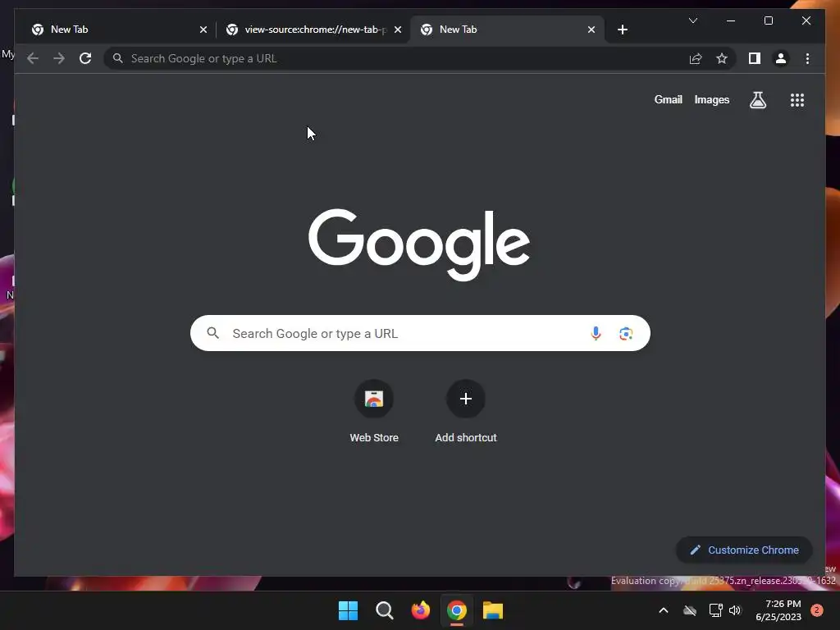Open the Search Labs flask icon
Screen dimensions: 840x630
coord(757,99)
